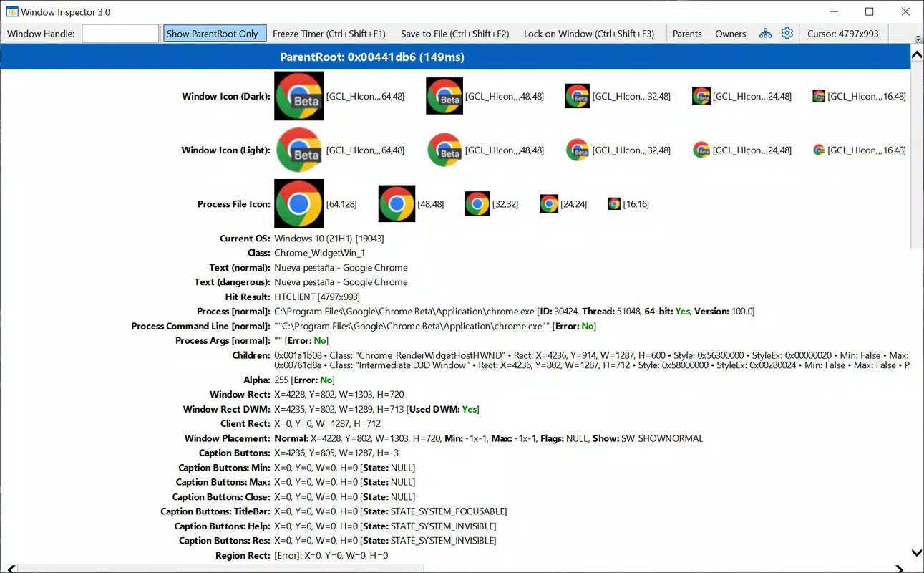The height and width of the screenshot is (573, 924).
Task: Click the Window Inspector app icon in title bar
Action: click(x=11, y=11)
